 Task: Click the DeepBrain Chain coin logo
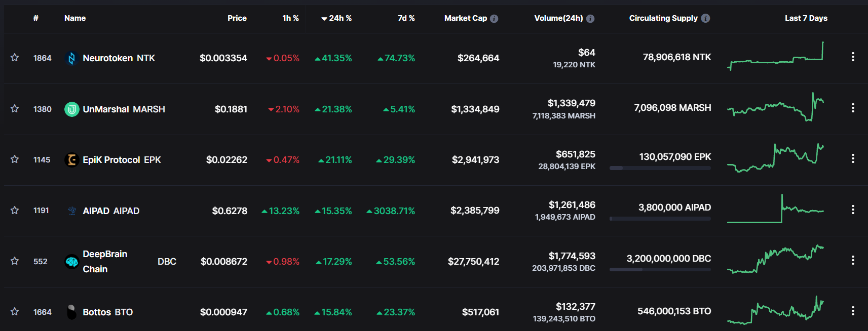coord(72,262)
